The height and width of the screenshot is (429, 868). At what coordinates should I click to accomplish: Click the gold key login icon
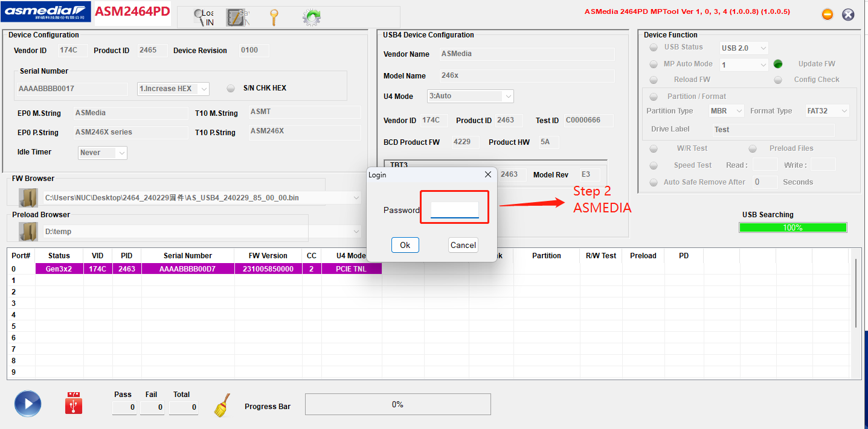274,17
